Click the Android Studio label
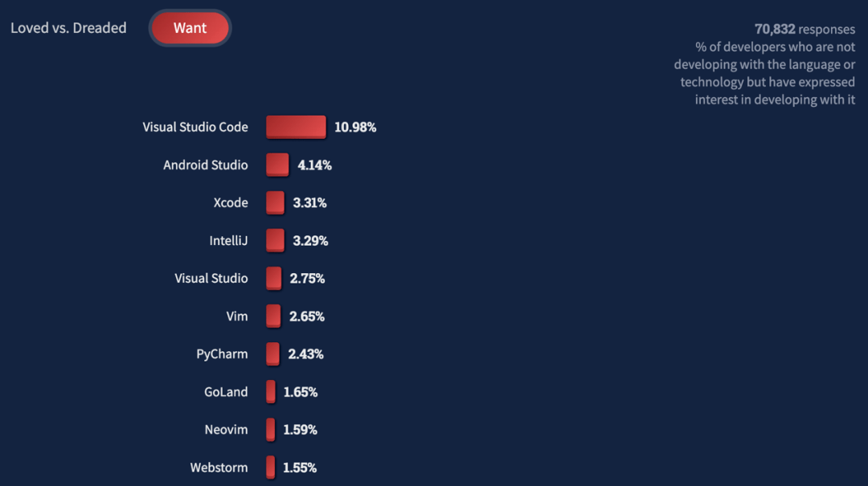This screenshot has width=868, height=486. point(206,165)
